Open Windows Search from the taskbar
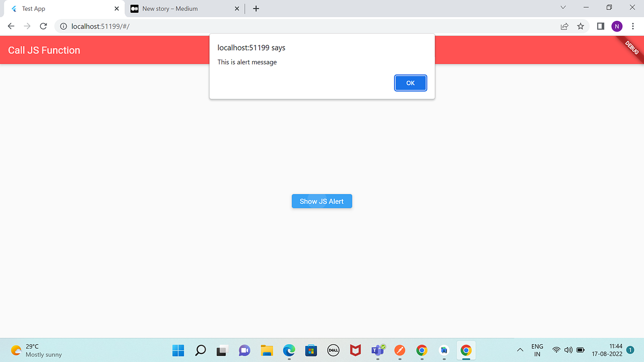Screen dimensions: 644x362 click(200, 350)
